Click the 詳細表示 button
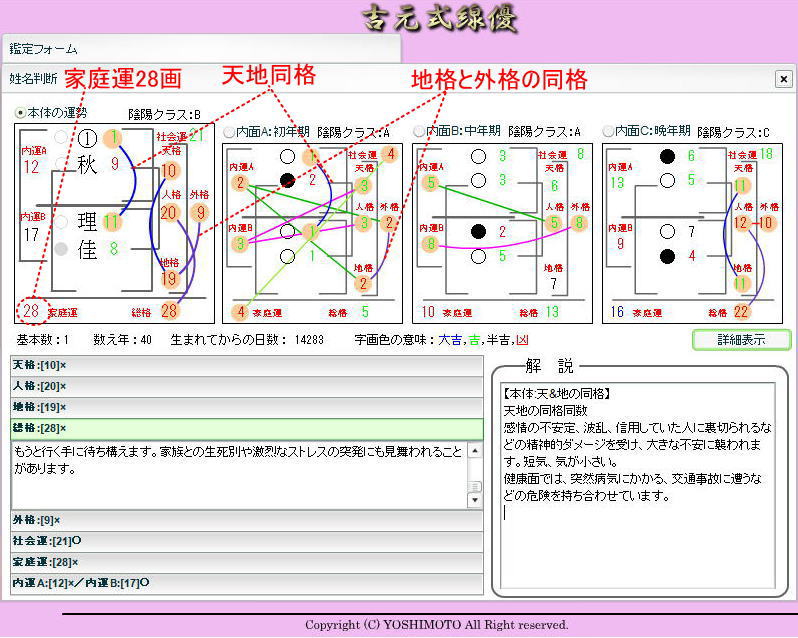The height and width of the screenshot is (638, 798). tap(742, 340)
